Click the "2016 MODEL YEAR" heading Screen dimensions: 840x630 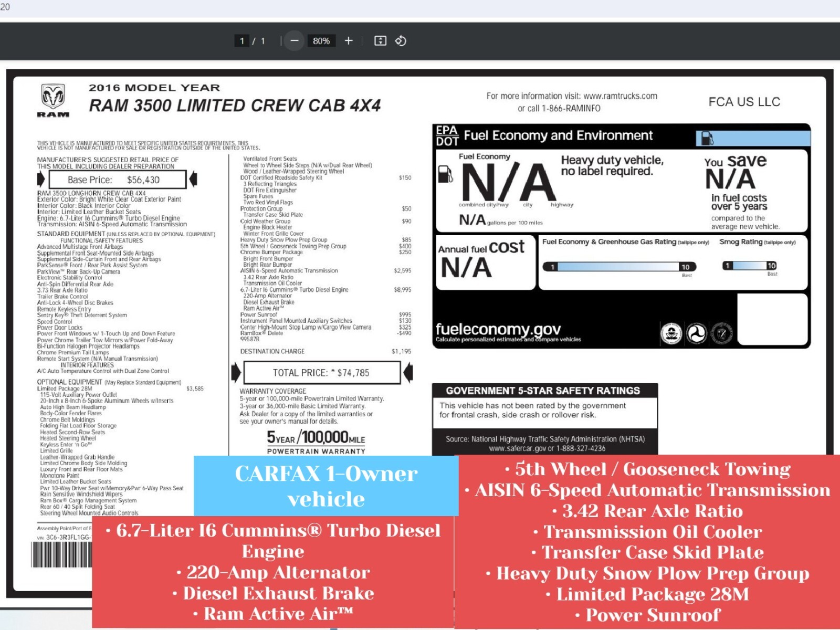point(154,88)
